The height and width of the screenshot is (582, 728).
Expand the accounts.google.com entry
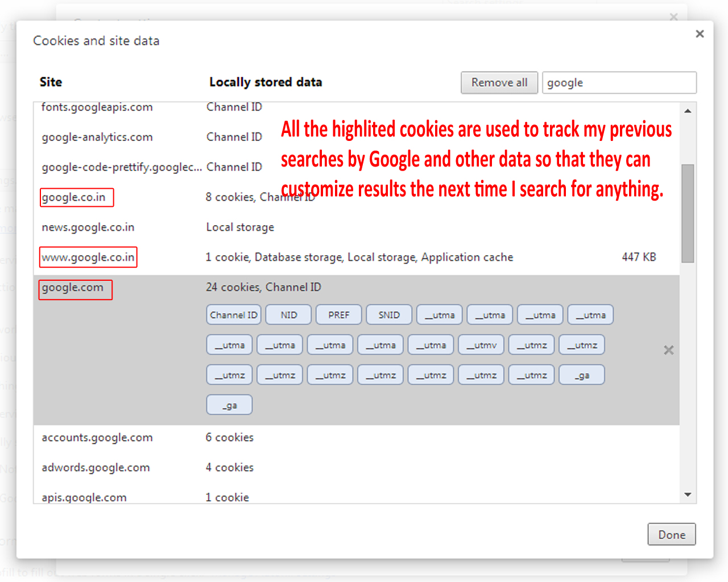point(97,438)
